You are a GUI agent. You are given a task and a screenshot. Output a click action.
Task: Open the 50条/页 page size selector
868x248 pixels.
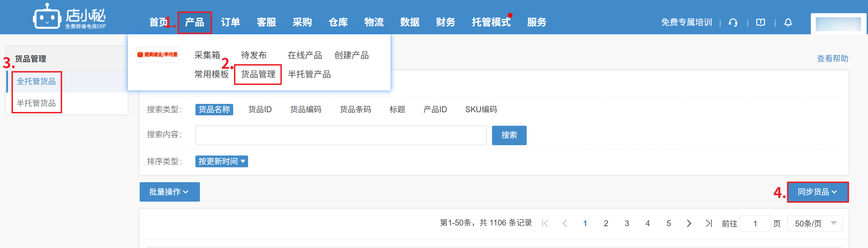click(x=814, y=223)
